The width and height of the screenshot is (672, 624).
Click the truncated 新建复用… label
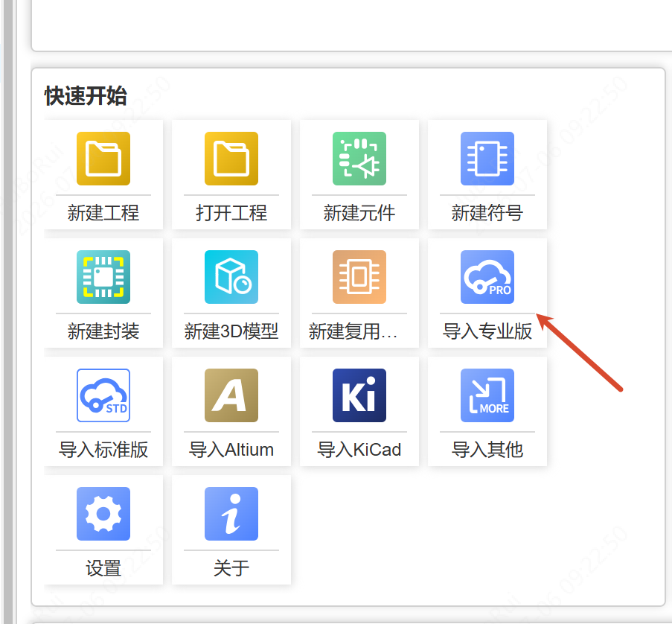353,331
